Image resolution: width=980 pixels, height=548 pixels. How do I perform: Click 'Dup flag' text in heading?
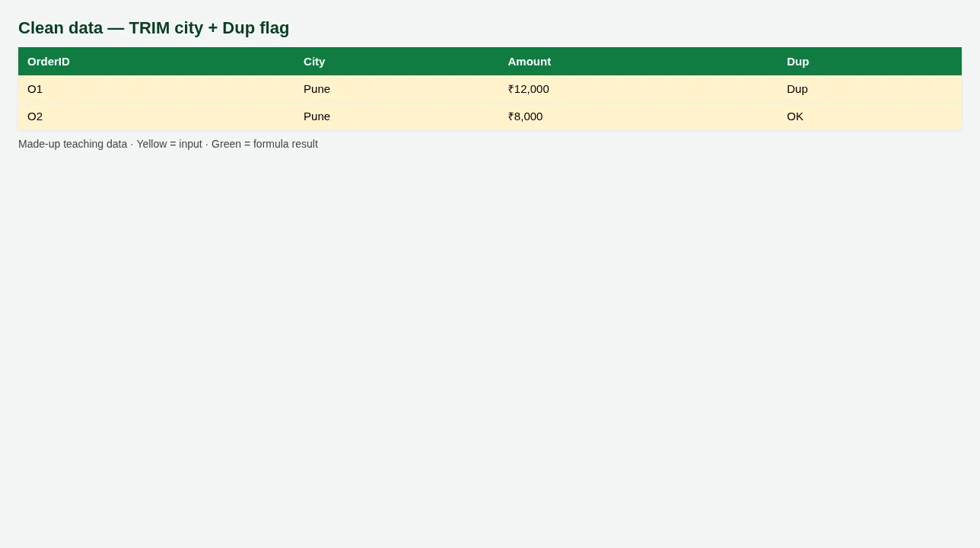[256, 28]
